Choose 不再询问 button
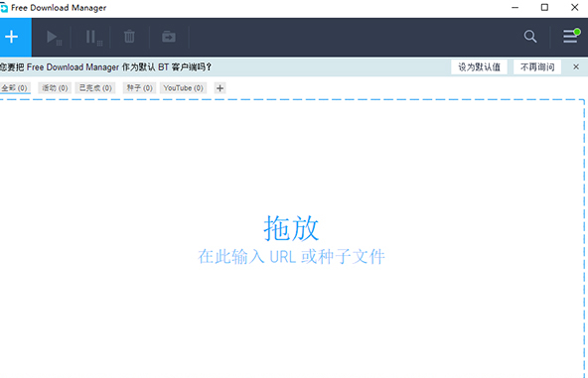Screen dimensions: 588x378 coord(537,67)
